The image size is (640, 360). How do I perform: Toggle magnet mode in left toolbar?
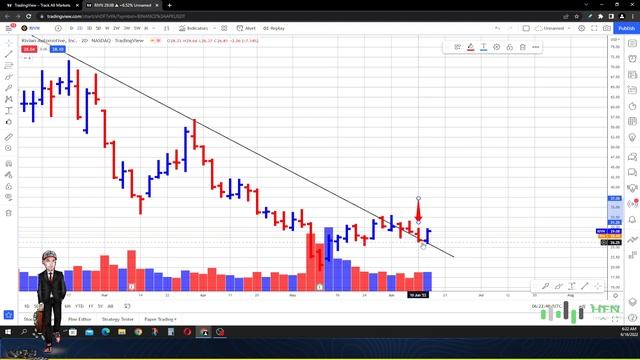(x=9, y=164)
